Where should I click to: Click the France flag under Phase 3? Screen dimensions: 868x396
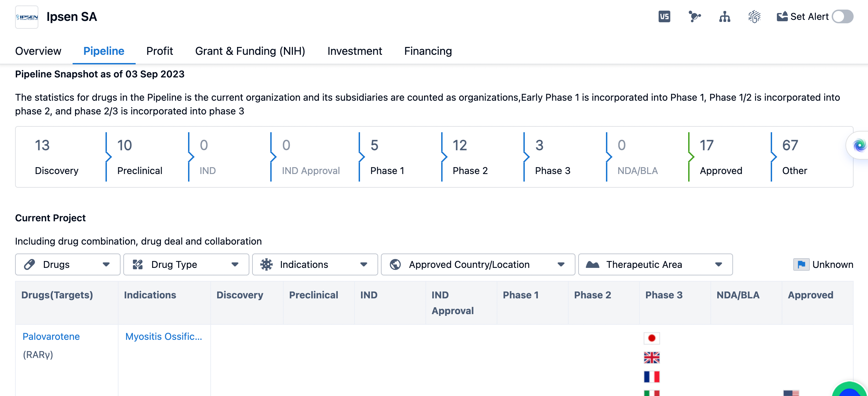(x=652, y=377)
